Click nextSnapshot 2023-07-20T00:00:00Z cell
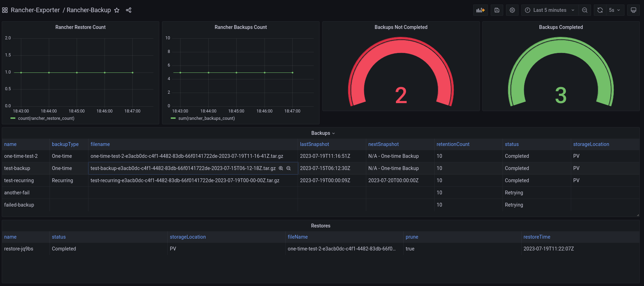The image size is (644, 286). [x=400, y=180]
